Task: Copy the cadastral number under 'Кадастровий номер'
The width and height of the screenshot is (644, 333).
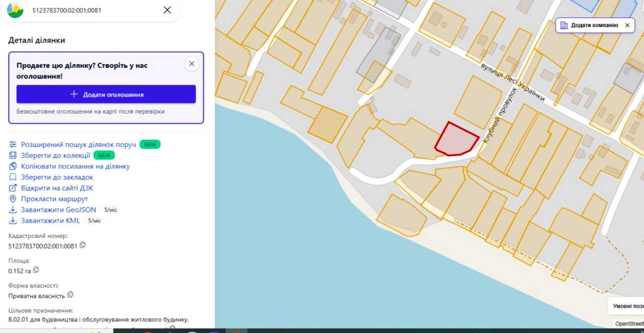Action: (x=83, y=245)
